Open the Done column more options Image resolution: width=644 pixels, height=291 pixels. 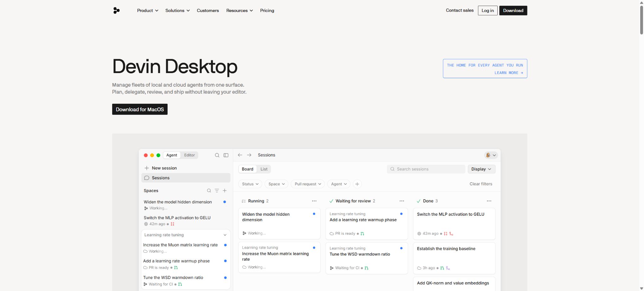489,201
